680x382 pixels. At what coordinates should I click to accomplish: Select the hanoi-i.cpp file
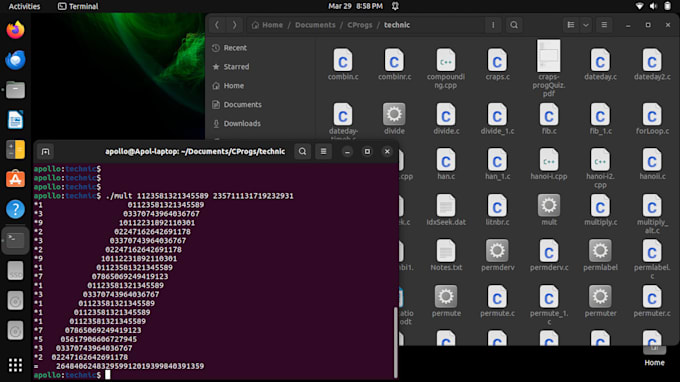[x=549, y=164]
